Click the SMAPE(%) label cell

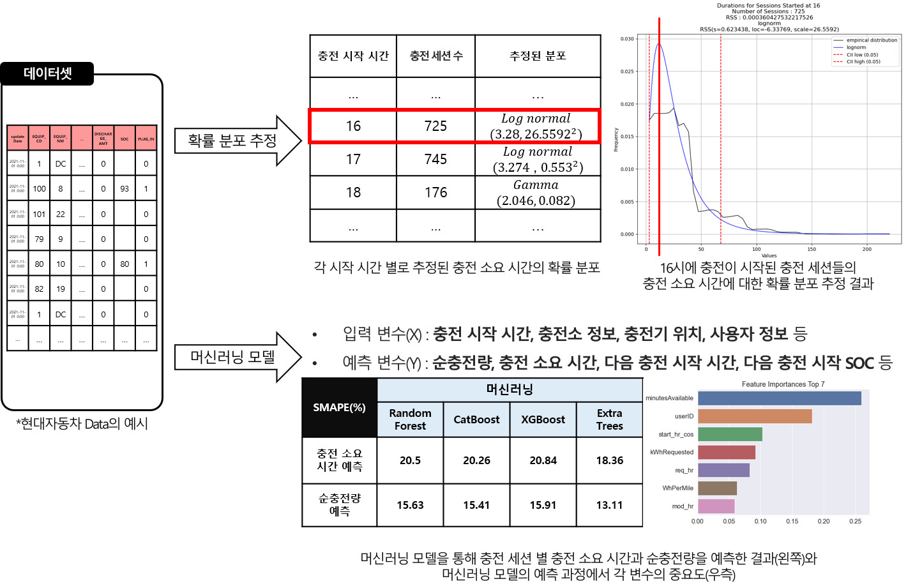[339, 407]
